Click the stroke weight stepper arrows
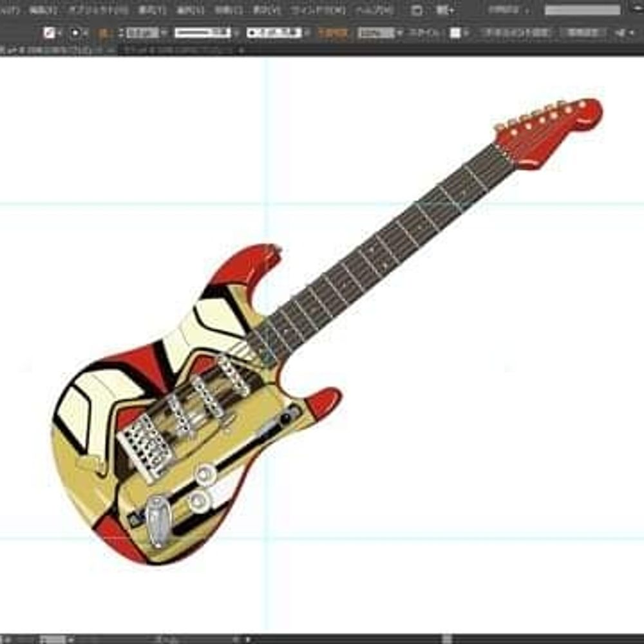The width and height of the screenshot is (644, 644). (x=121, y=33)
